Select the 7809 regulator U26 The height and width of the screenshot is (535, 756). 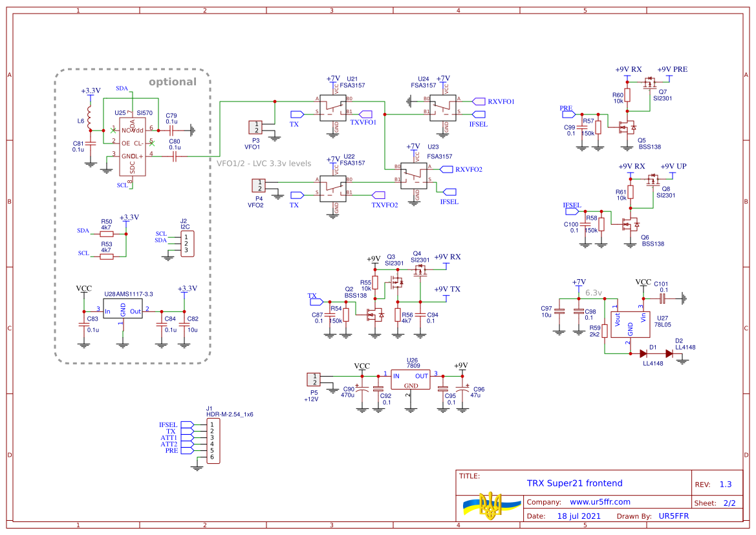[410, 379]
